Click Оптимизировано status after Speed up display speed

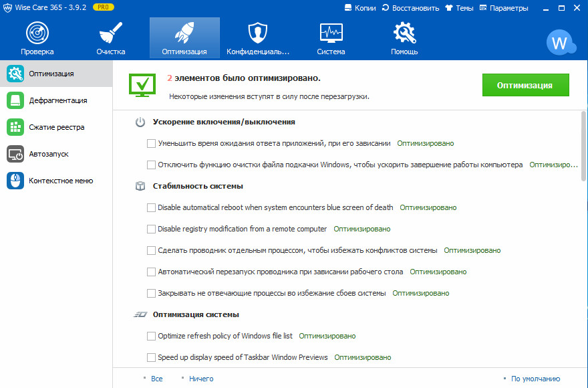point(363,358)
